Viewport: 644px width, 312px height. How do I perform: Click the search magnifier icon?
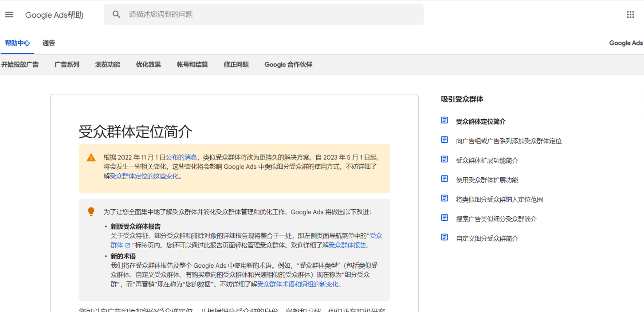pos(116,14)
